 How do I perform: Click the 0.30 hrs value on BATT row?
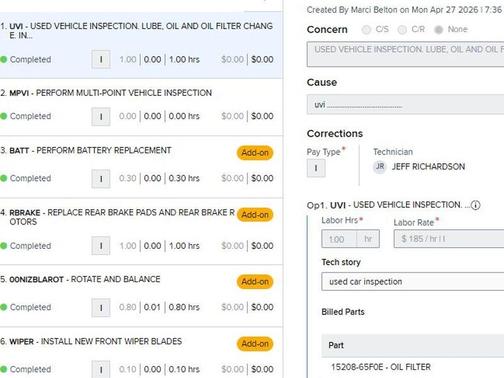(x=184, y=178)
